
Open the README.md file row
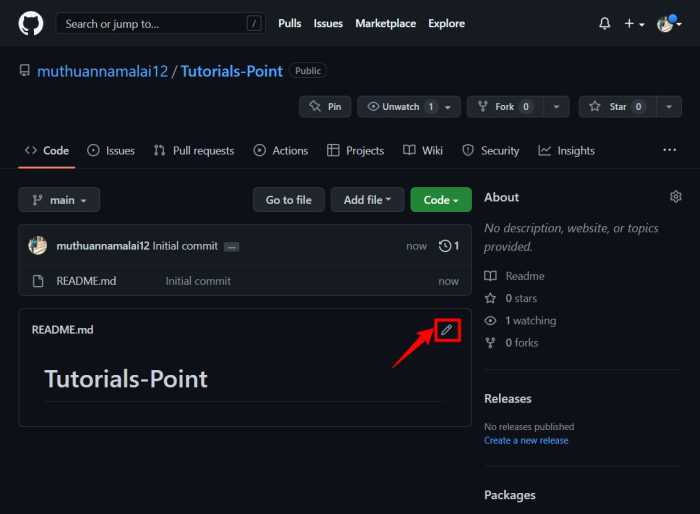click(245, 281)
